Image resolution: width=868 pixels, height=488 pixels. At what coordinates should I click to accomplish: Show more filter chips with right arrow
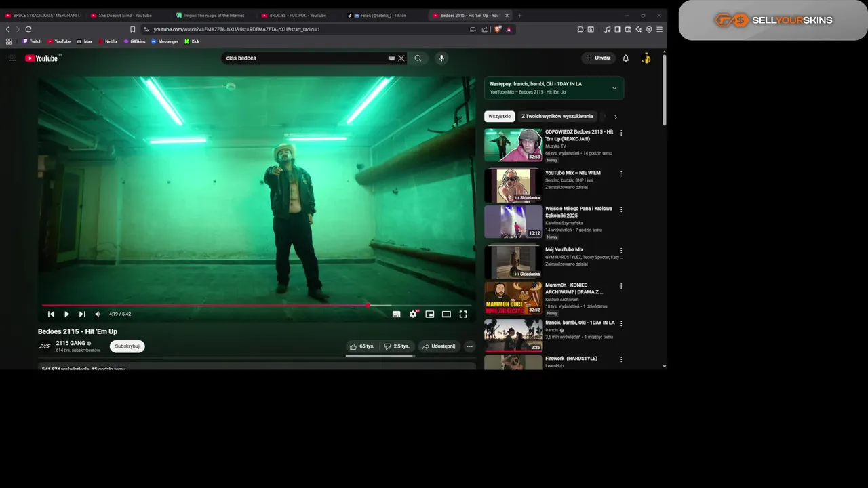615,117
